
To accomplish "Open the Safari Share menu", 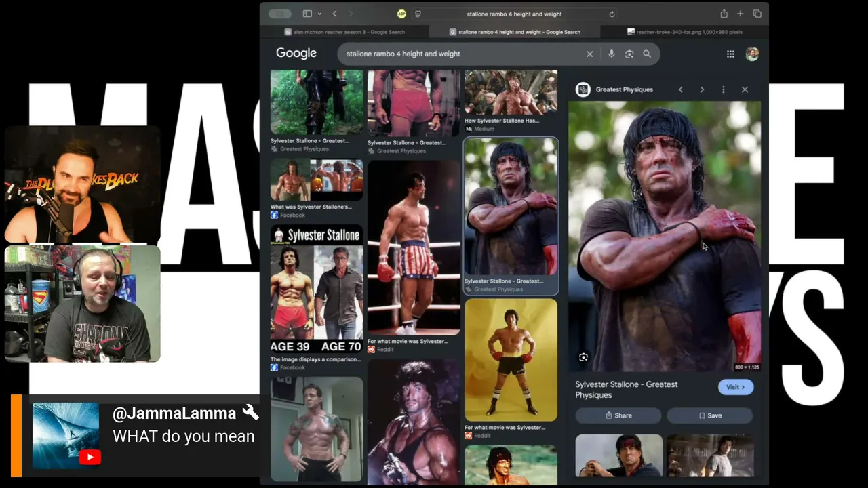I will pyautogui.click(x=724, y=14).
